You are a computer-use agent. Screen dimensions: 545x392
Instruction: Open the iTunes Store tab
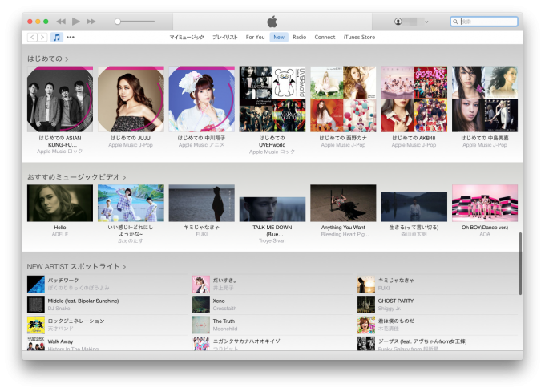point(359,37)
